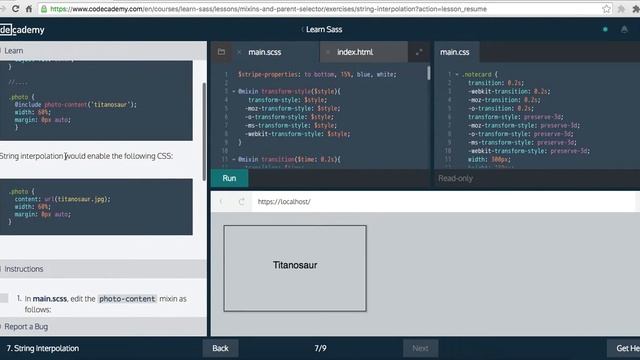The height and width of the screenshot is (360, 640).
Task: Close the main.scss tab
Action: click(x=239, y=52)
